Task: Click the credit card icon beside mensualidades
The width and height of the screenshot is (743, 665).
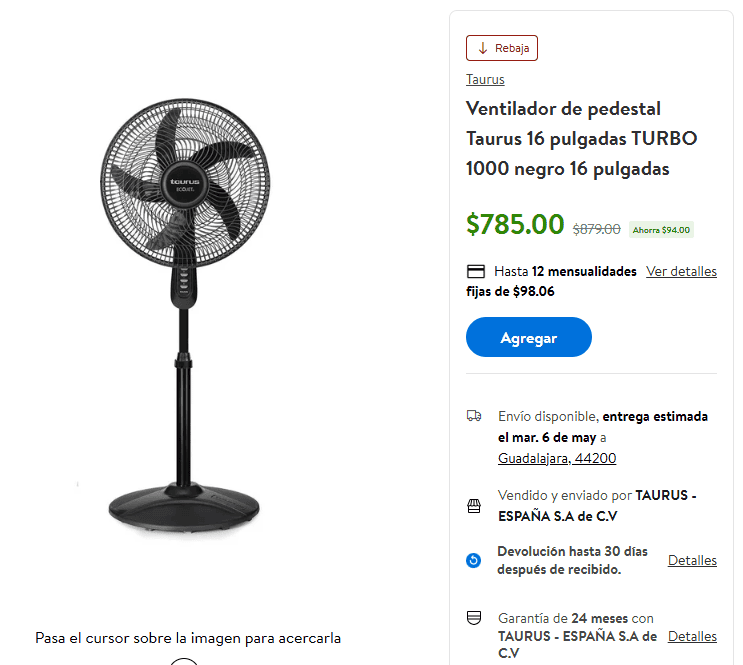Action: [476, 272]
